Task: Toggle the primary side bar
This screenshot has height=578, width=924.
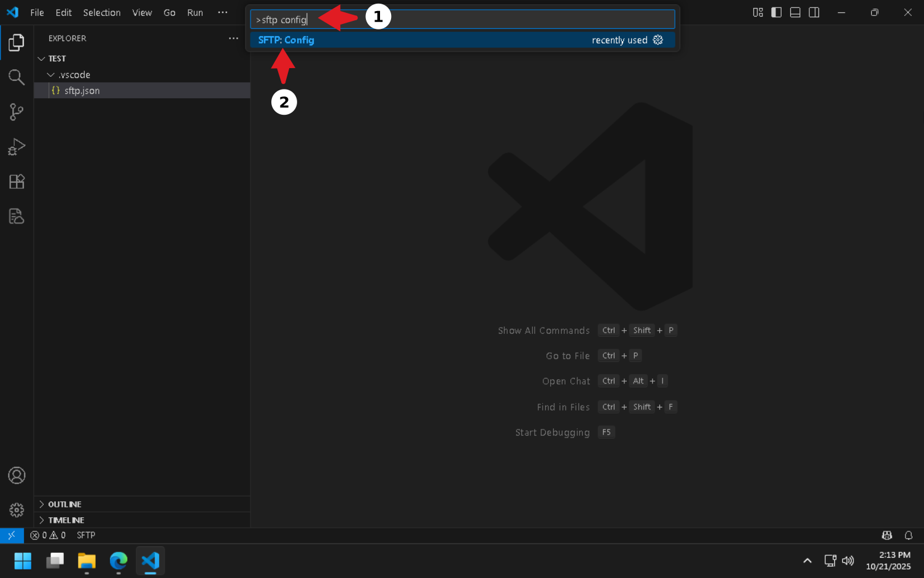Action: pos(777,12)
